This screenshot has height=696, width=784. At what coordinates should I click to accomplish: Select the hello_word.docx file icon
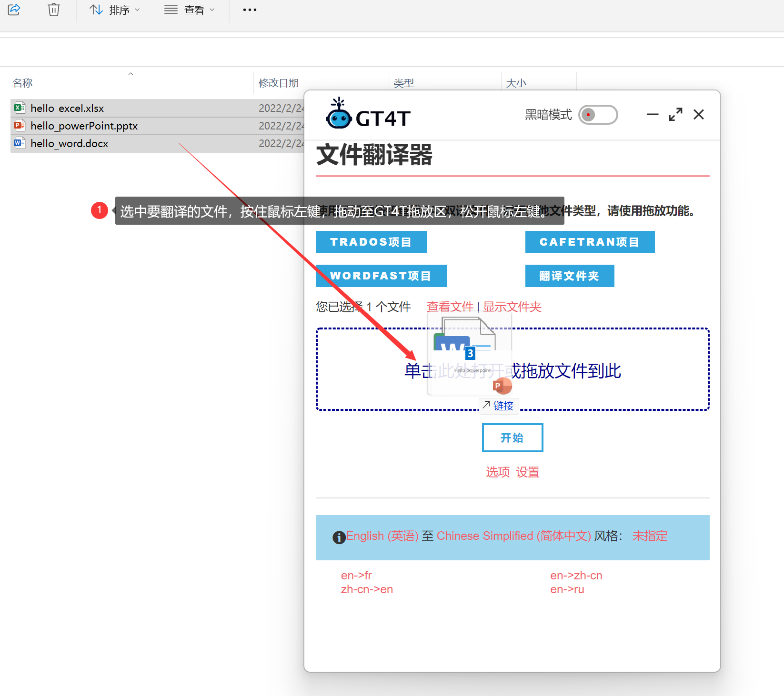20,143
